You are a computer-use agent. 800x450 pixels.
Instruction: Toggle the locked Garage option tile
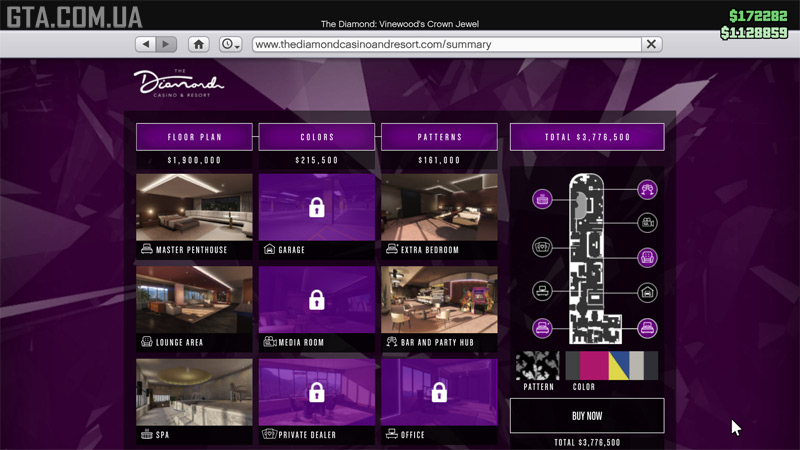click(317, 216)
